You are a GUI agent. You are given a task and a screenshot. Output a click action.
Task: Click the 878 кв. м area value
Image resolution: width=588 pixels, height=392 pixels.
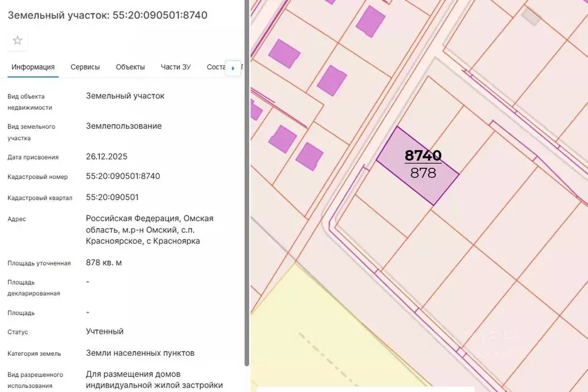[x=103, y=263]
